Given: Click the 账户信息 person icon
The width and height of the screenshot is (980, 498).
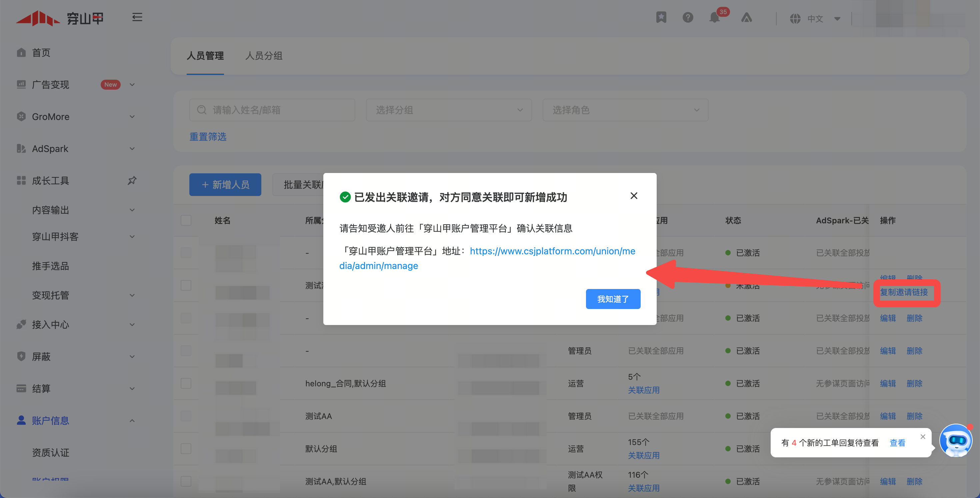Looking at the screenshot, I should (x=21, y=420).
